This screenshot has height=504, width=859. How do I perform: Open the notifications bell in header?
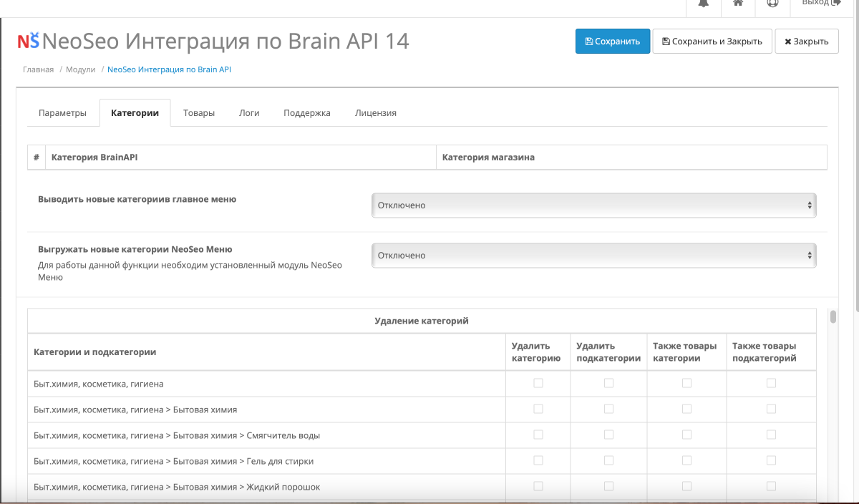pos(703,4)
